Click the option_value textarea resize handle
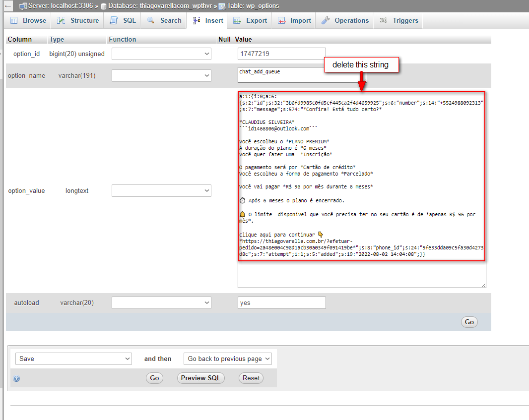This screenshot has width=529, height=420. (x=483, y=285)
